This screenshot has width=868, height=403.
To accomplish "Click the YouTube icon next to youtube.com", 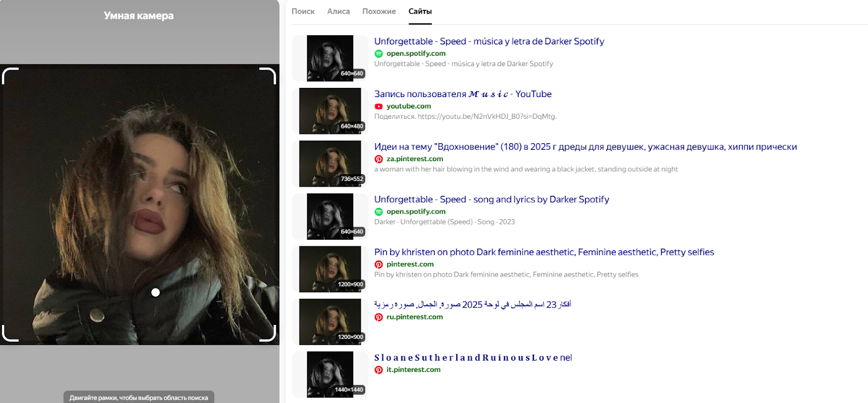I will point(379,106).
